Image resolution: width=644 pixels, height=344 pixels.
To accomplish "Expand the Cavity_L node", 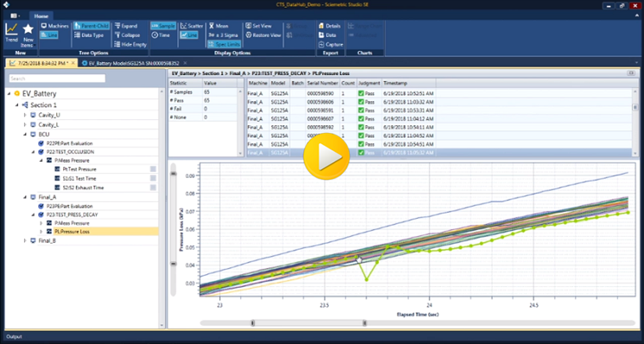I will [x=25, y=124].
